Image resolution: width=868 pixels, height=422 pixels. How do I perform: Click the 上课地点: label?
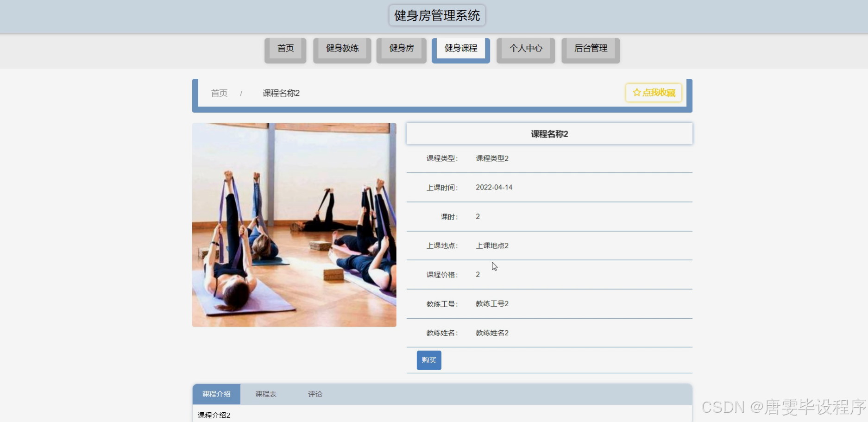pyautogui.click(x=442, y=246)
